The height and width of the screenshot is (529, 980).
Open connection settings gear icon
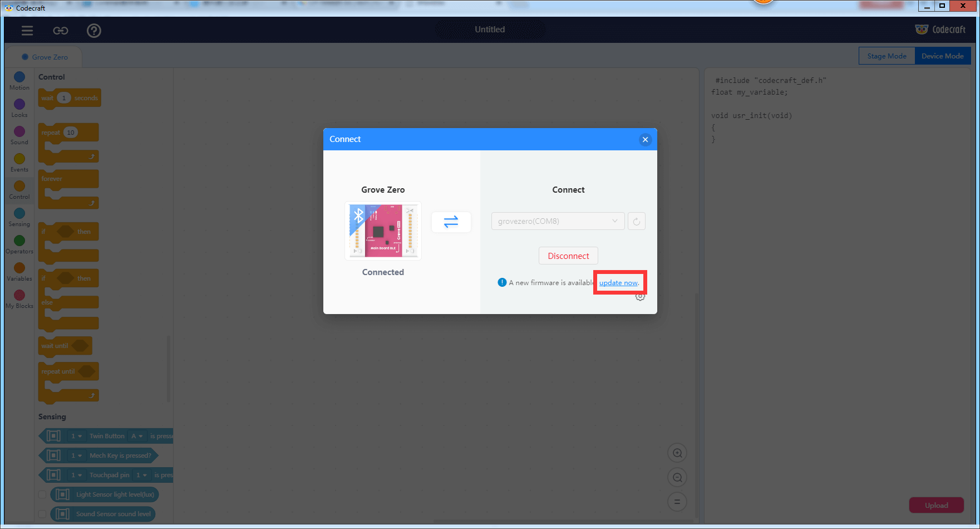tap(641, 297)
